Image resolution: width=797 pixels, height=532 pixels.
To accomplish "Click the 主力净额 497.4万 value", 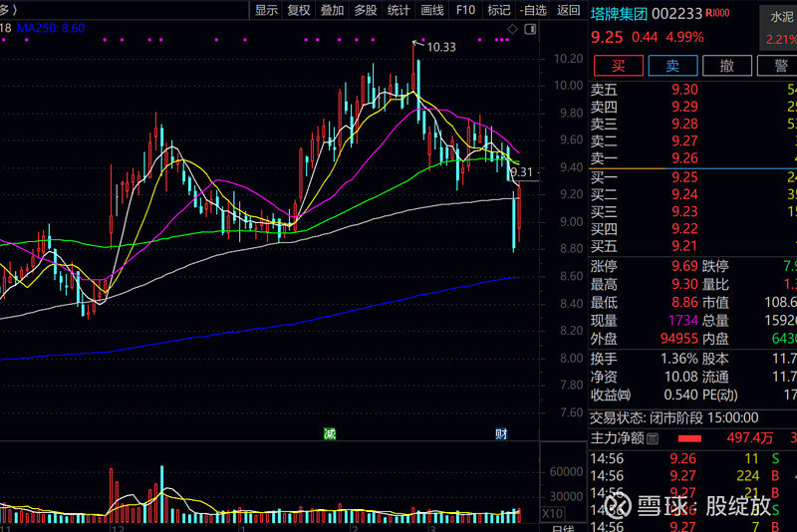I will 750,438.
